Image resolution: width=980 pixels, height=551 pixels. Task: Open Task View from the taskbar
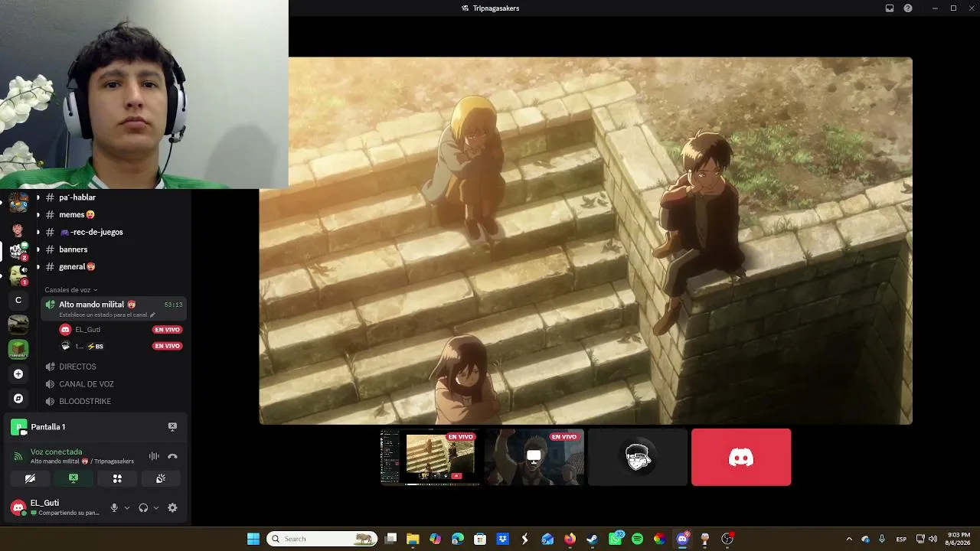[x=390, y=539]
